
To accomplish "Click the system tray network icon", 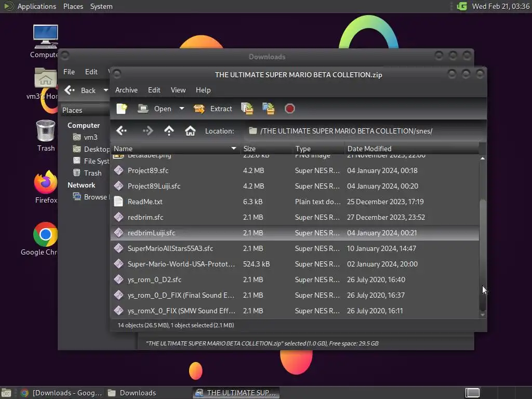I will (x=462, y=6).
